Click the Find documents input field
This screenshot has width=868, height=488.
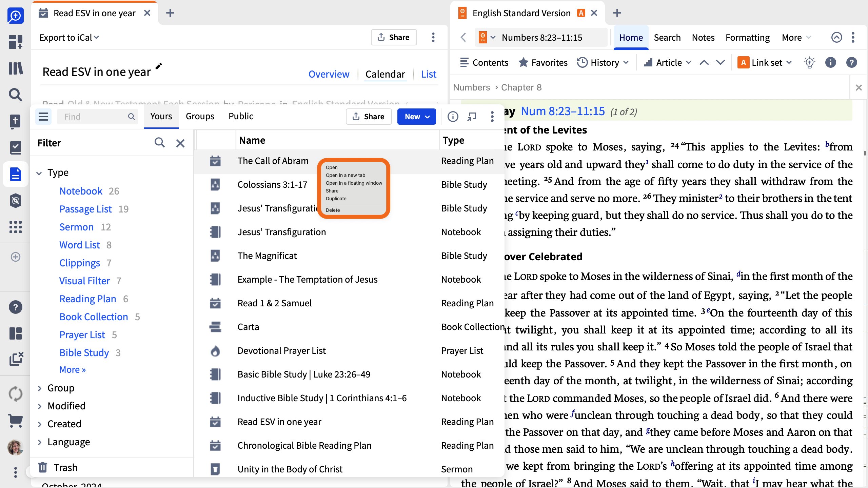pyautogui.click(x=97, y=117)
